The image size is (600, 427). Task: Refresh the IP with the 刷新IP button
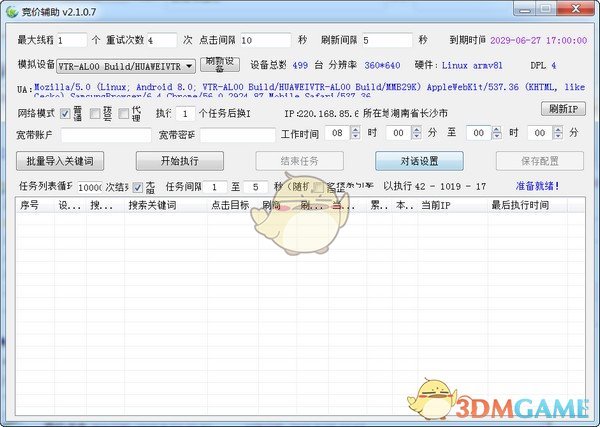pos(563,109)
